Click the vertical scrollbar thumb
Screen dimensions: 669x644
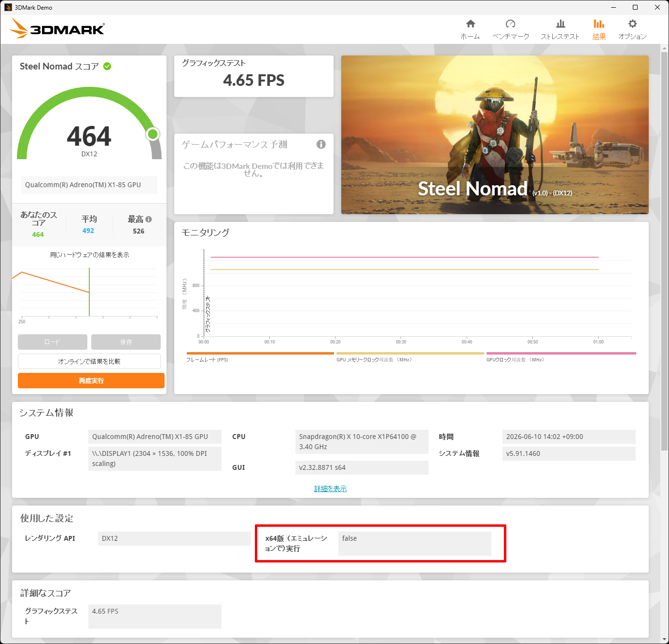(664, 251)
